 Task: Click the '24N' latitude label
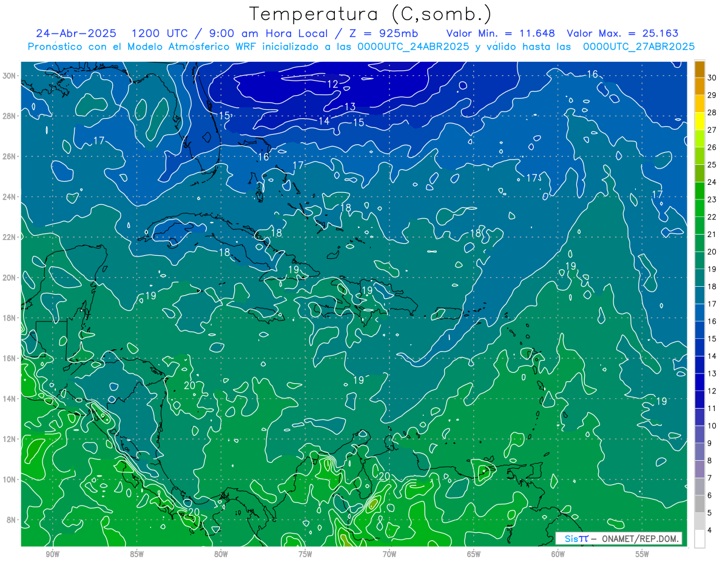pos(10,197)
